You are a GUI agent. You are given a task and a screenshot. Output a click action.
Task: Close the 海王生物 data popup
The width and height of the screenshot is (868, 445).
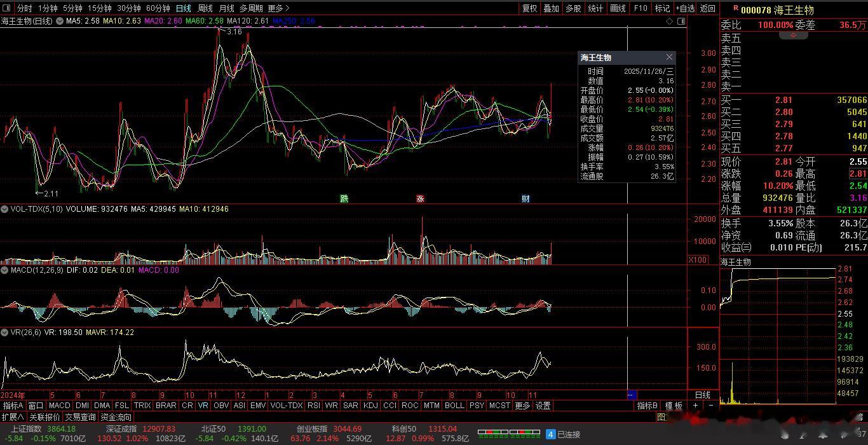pos(669,57)
